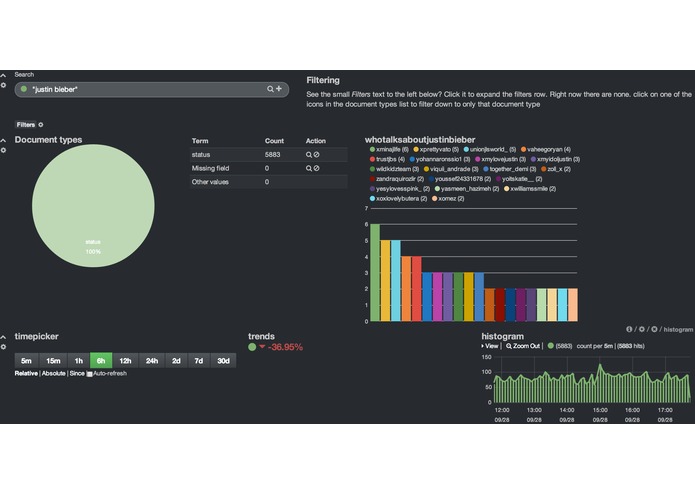Screen dimensions: 695x494
Task: Switch timepicker to Since mode
Action: [x=77, y=373]
